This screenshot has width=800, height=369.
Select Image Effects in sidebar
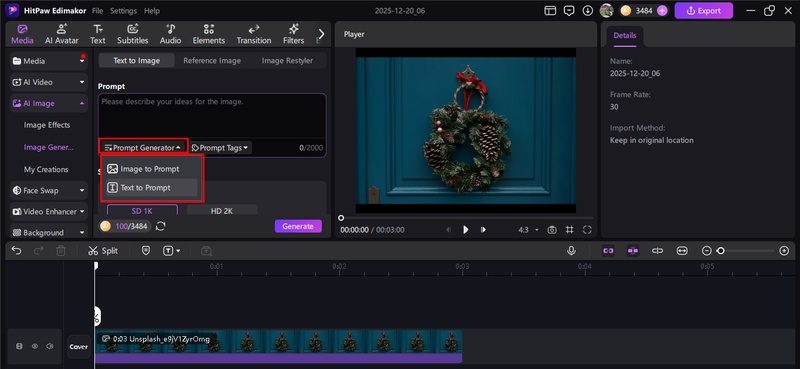(x=47, y=125)
